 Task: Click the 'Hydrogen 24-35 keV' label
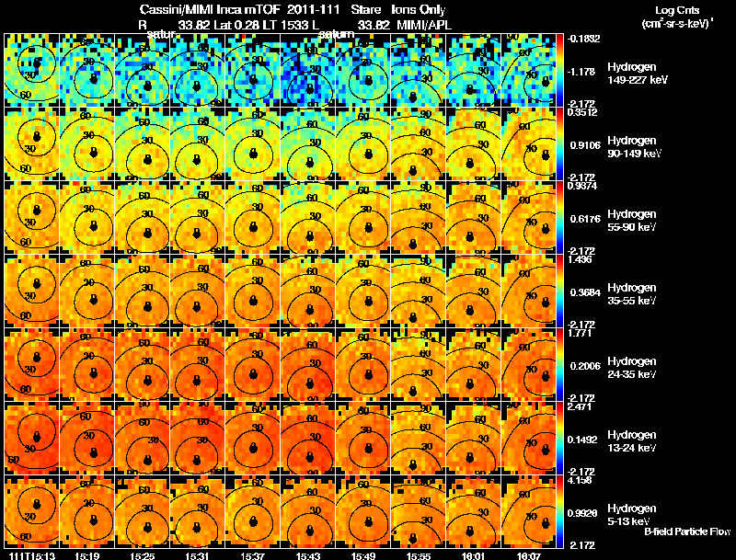(x=632, y=367)
